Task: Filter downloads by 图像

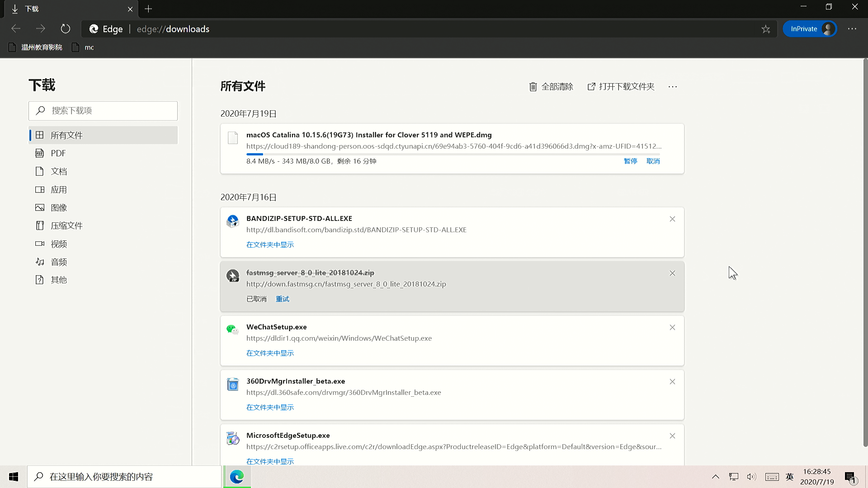Action: click(x=103, y=208)
